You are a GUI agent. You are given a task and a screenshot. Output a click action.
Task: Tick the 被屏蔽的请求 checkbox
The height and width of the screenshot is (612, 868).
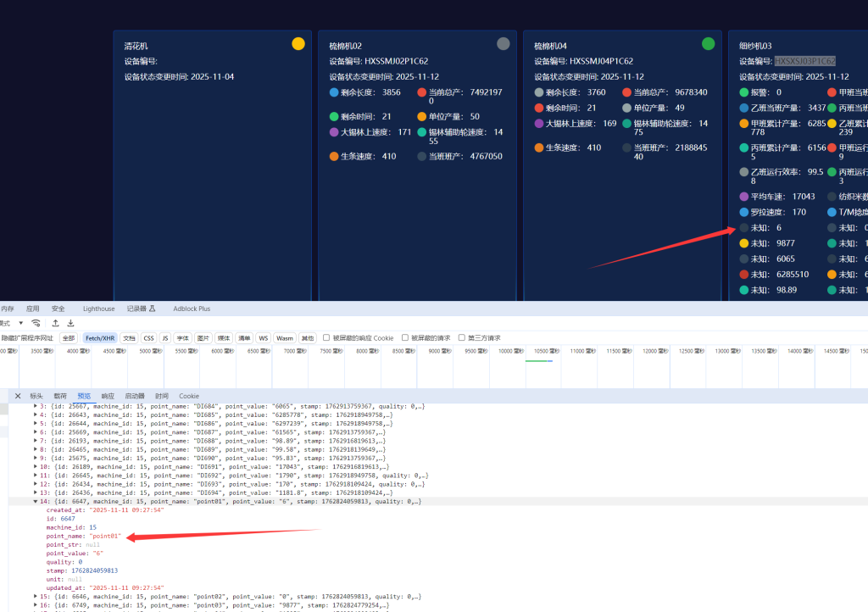(x=405, y=337)
